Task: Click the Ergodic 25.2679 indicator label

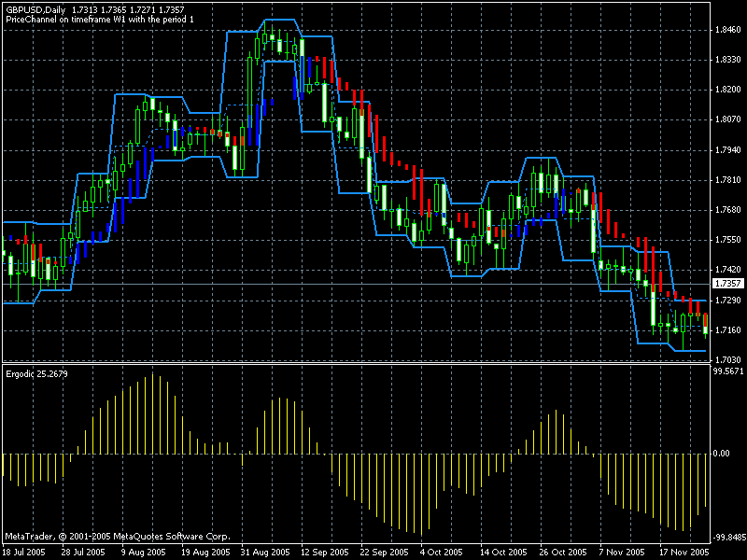Action: [x=36, y=374]
